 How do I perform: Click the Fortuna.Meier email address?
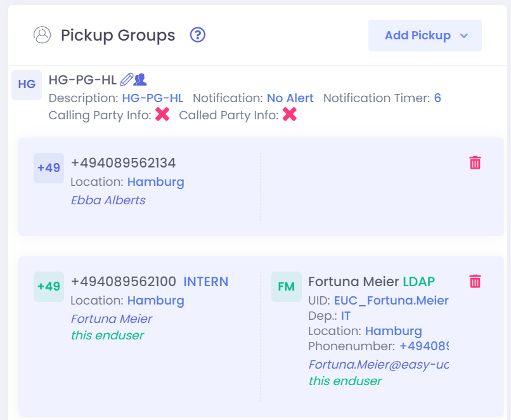(378, 365)
